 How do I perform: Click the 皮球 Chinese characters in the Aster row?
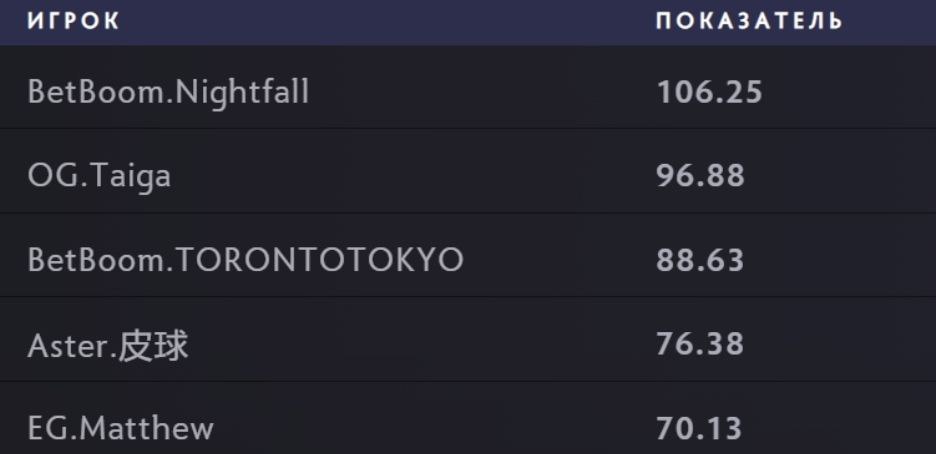[x=153, y=345]
